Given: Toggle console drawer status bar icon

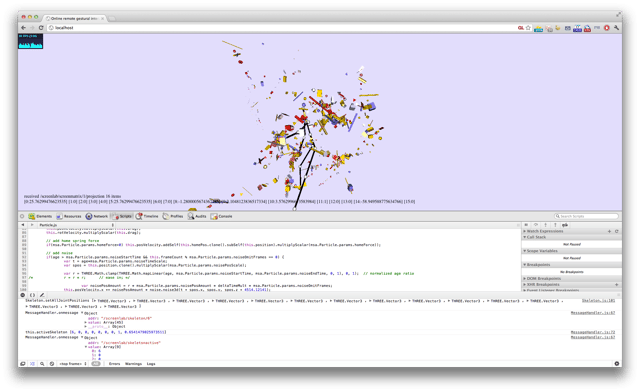Looking at the screenshot, I should pos(32,364).
